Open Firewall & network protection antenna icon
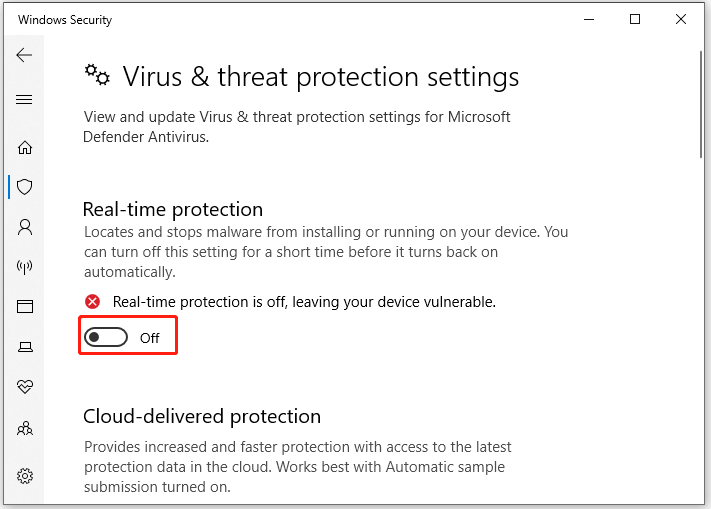The height and width of the screenshot is (509, 711). click(24, 267)
